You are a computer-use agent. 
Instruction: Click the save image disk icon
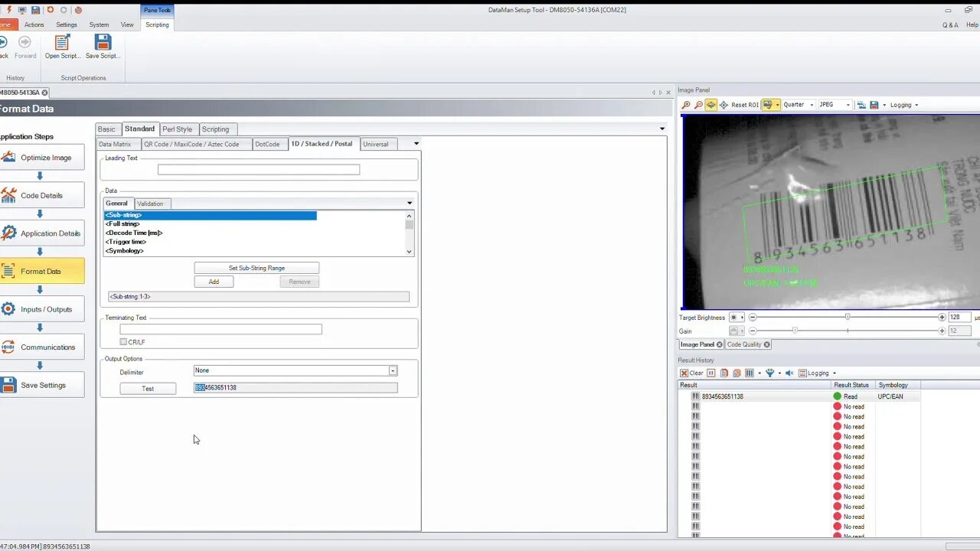point(874,105)
